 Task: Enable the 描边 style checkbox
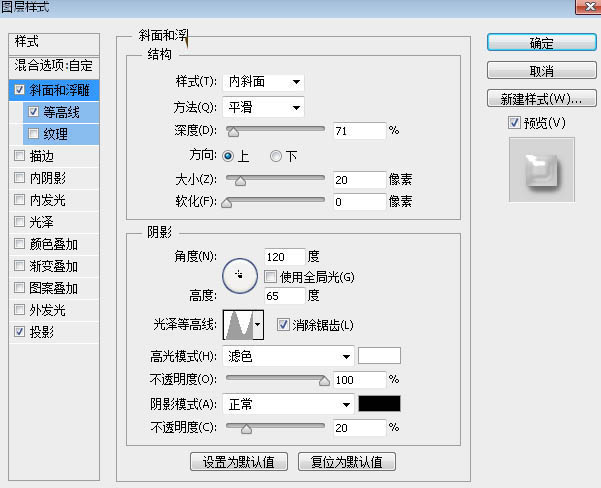coord(19,156)
